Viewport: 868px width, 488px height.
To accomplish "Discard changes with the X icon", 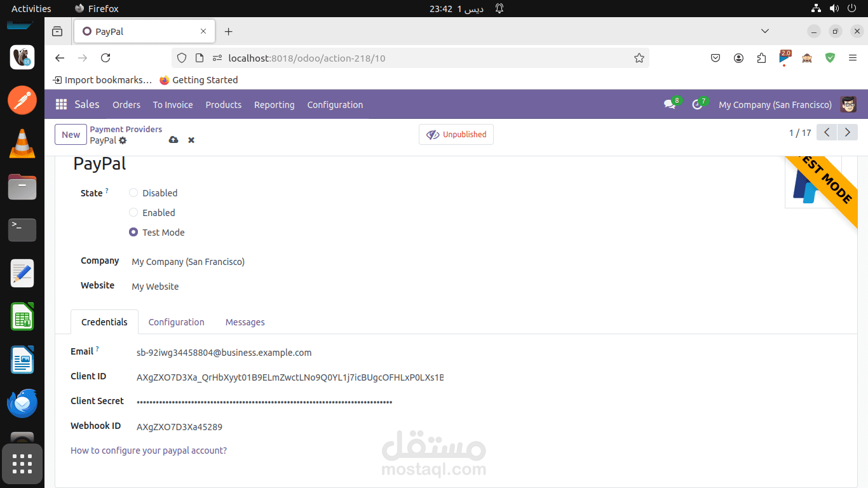I will tap(191, 140).
